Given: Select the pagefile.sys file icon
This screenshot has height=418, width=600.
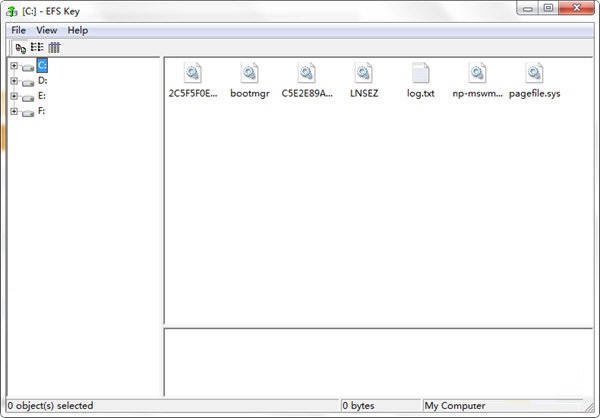Looking at the screenshot, I should 534,73.
